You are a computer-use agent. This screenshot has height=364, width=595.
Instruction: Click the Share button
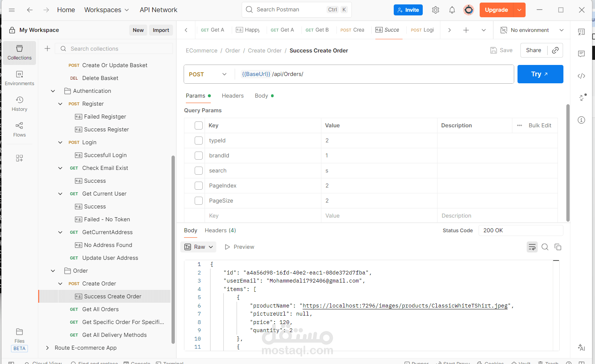tap(534, 50)
